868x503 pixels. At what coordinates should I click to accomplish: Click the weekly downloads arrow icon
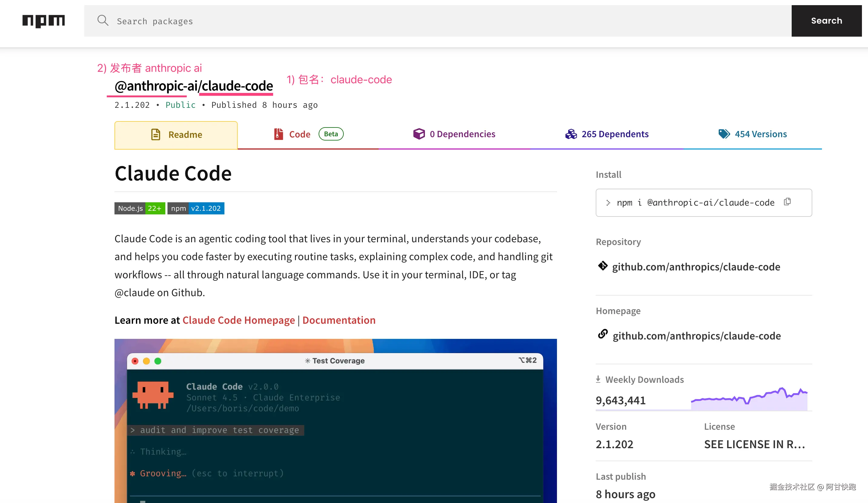click(598, 379)
